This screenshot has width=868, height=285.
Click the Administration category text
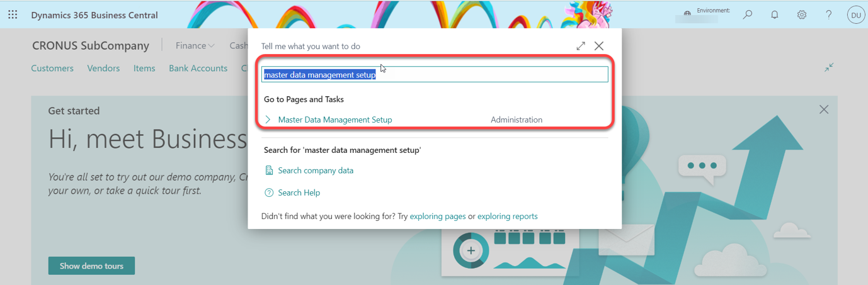point(517,120)
